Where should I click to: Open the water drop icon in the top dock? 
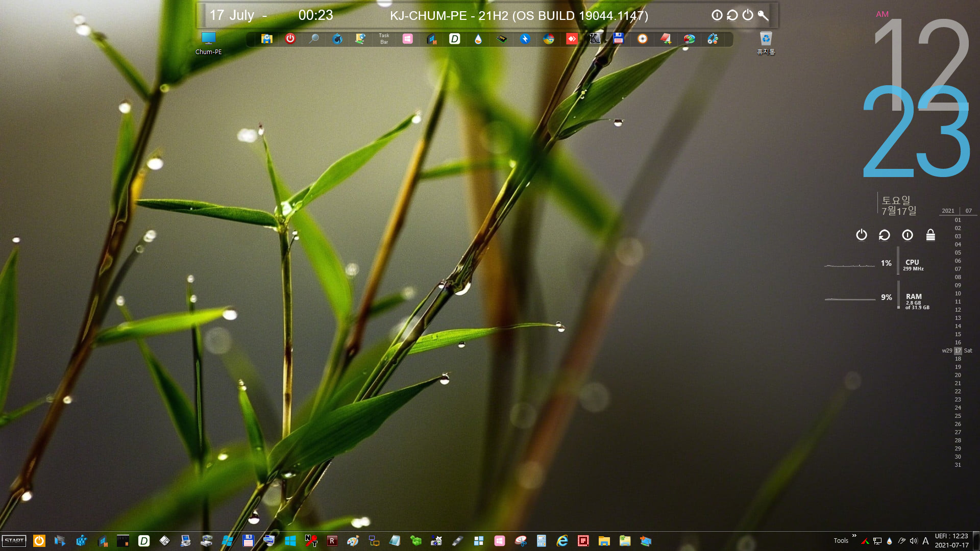click(x=478, y=39)
